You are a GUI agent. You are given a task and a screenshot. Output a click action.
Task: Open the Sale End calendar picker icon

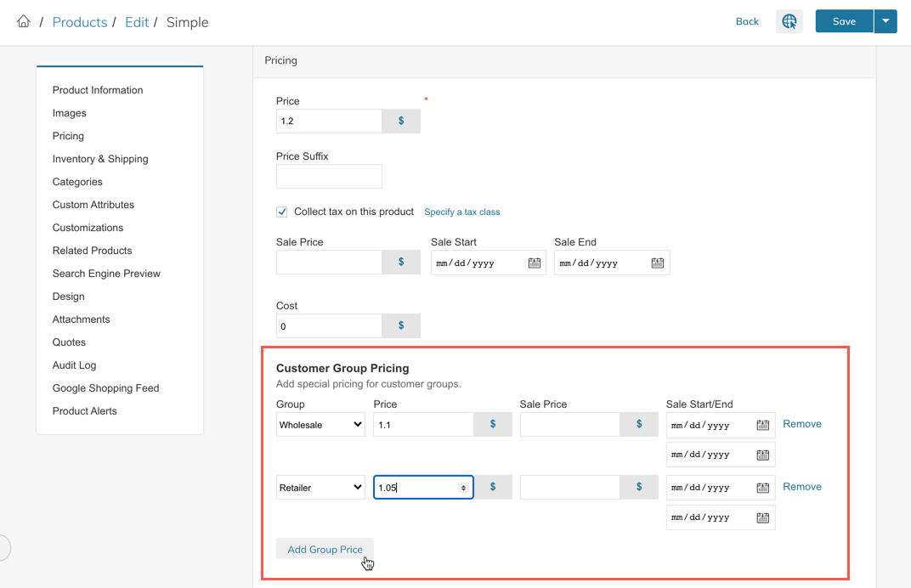coord(658,263)
